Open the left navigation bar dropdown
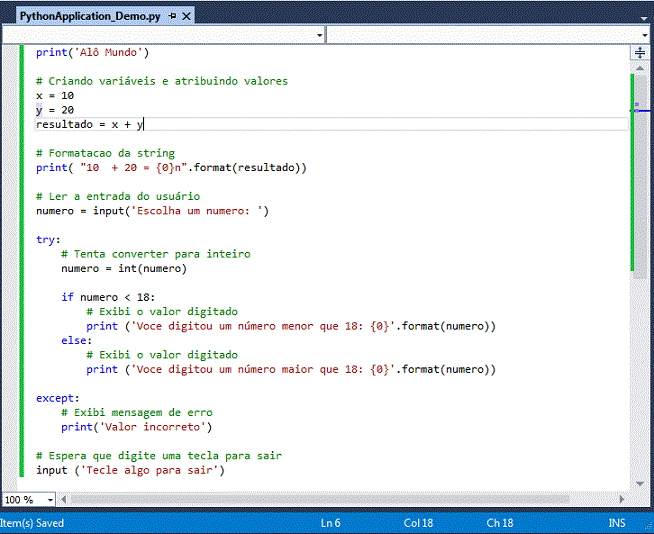 pos(319,35)
